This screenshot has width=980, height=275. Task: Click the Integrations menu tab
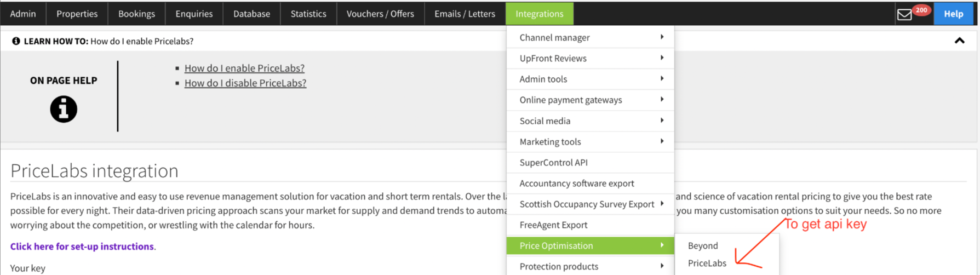540,14
